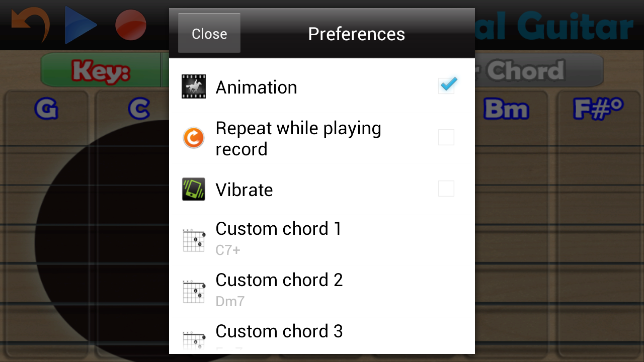Disable the Animation checkbox
Image resolution: width=644 pixels, height=362 pixels.
click(x=447, y=85)
